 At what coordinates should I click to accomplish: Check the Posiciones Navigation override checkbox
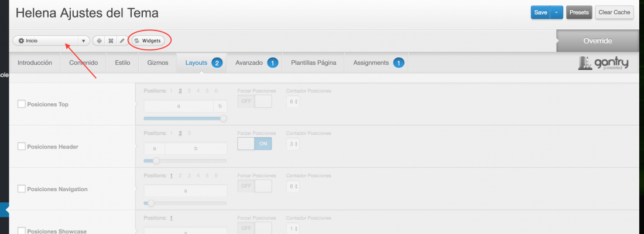coord(21,189)
